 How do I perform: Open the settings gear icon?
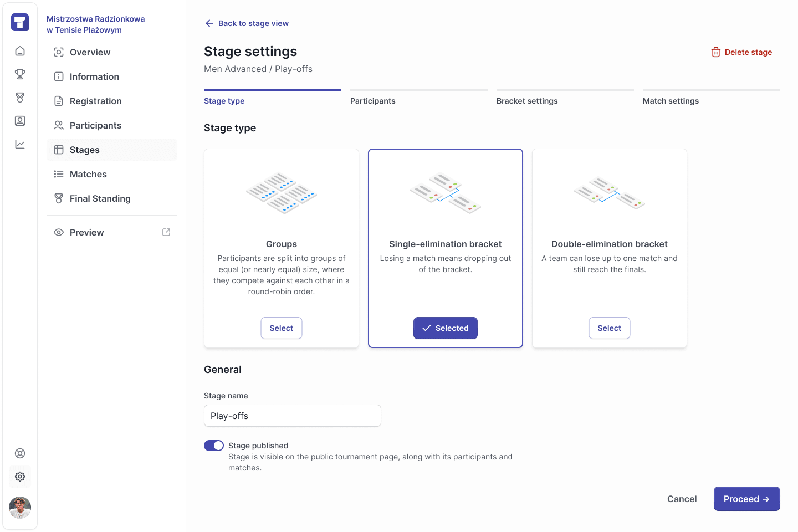point(20,477)
